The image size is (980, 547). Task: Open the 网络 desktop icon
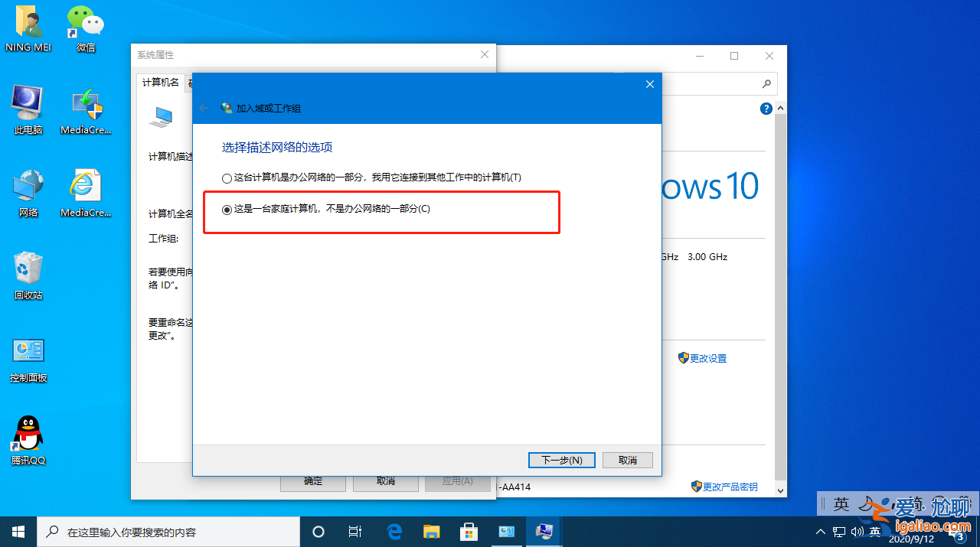click(28, 186)
